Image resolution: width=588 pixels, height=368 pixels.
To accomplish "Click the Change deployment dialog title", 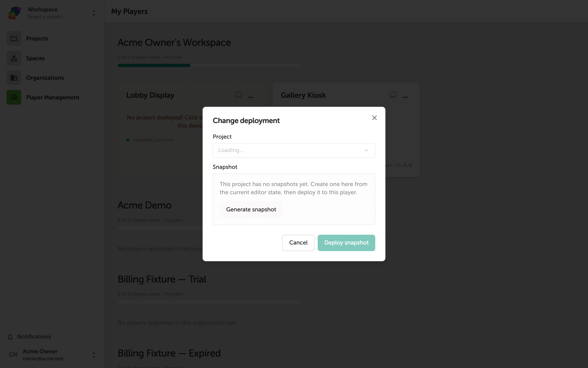I will click(246, 121).
